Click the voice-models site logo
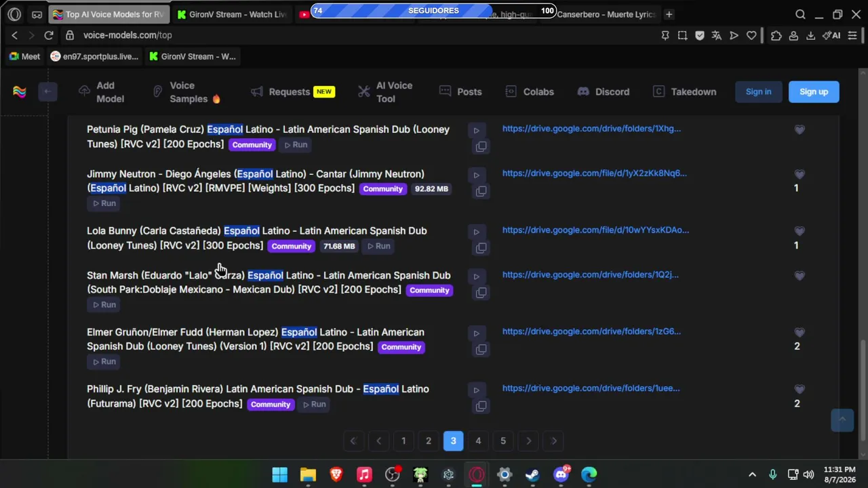Viewport: 868px width, 488px height. point(20,91)
